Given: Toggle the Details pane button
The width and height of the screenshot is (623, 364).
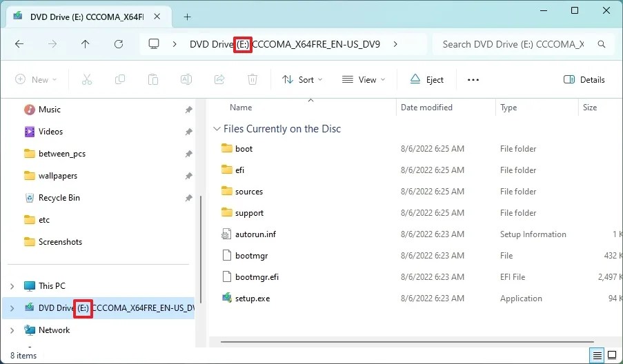Looking at the screenshot, I should click(584, 79).
